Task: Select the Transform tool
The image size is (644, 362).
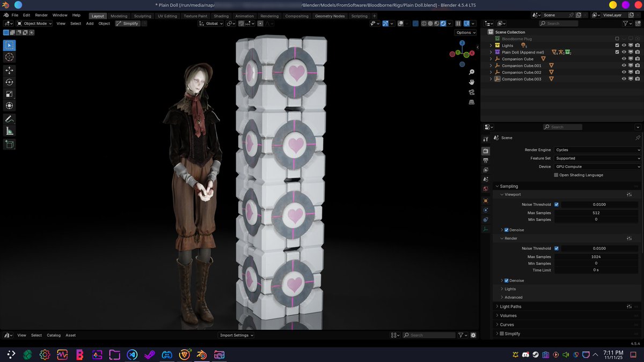Action: tap(10, 106)
